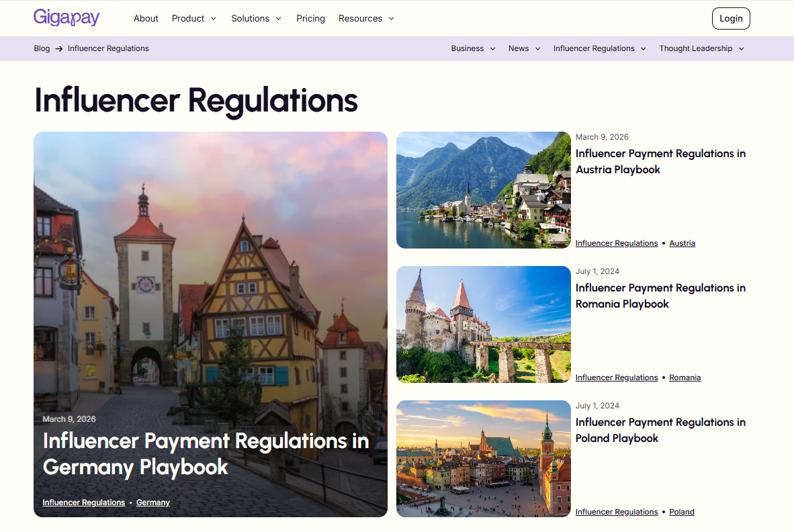Screen dimensions: 794x532
Task: Expand the Resources menu
Action: pos(366,18)
